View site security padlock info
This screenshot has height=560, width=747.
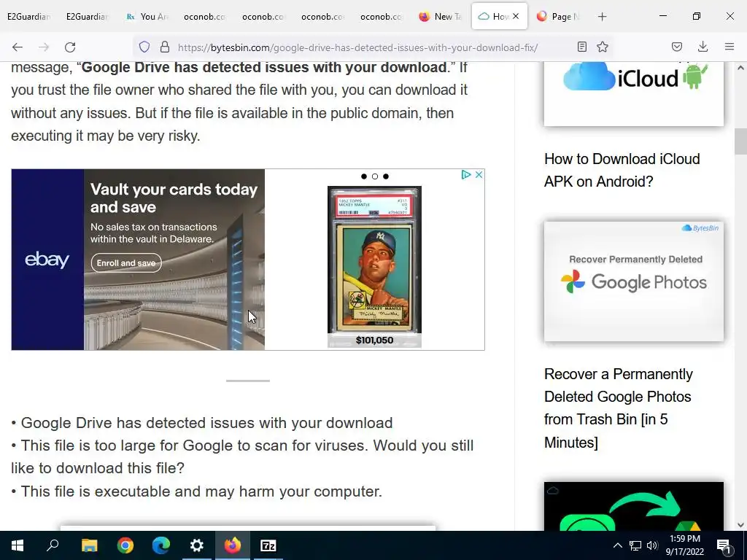click(165, 47)
